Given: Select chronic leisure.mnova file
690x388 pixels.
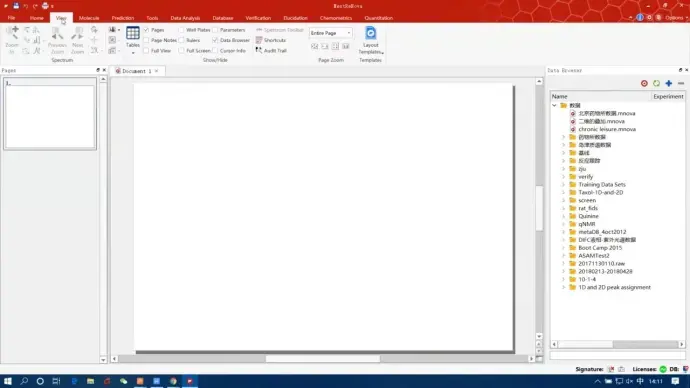Looking at the screenshot, I should click(x=607, y=129).
